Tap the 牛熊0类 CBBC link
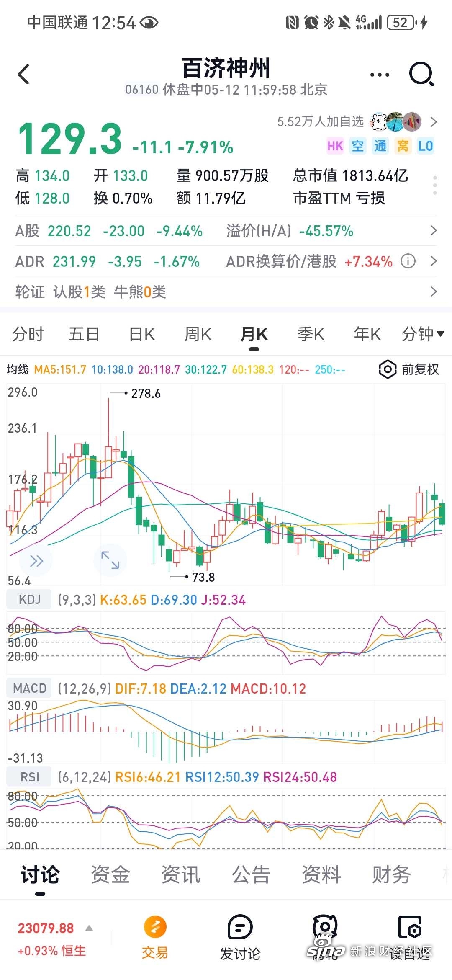 (x=140, y=291)
